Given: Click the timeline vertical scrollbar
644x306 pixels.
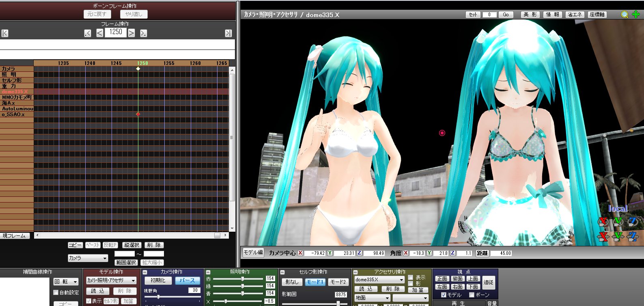Looking at the screenshot, I should point(232,149).
